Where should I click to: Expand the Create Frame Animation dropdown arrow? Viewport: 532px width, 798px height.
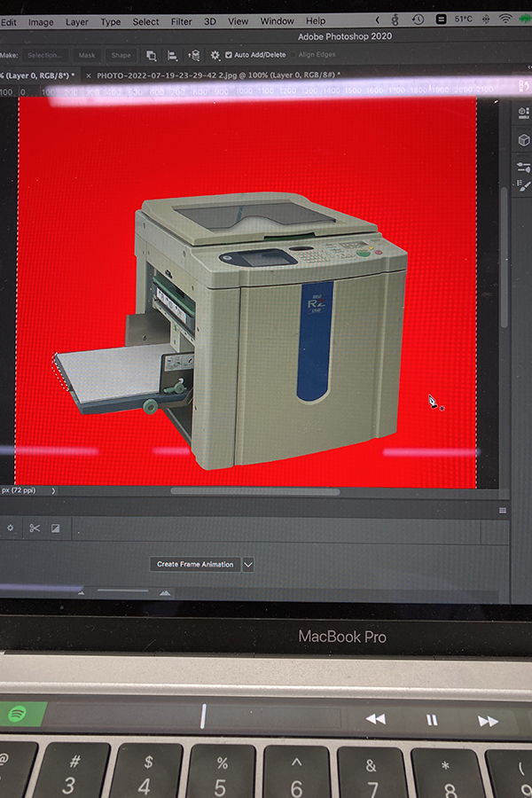(248, 564)
